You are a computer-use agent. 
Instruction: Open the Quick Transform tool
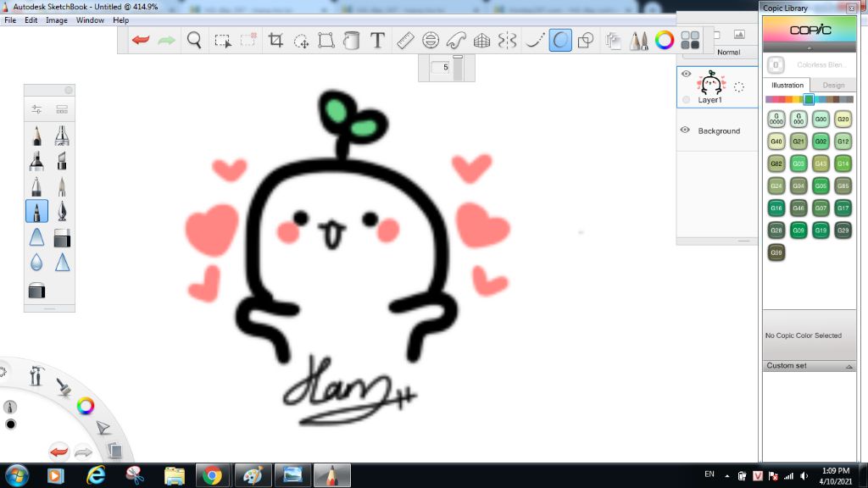pyautogui.click(x=301, y=41)
